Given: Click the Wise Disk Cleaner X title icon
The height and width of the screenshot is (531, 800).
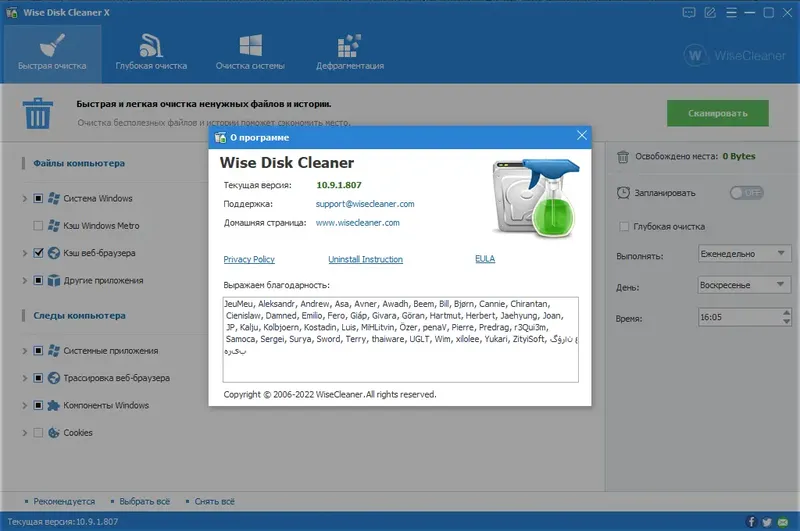Looking at the screenshot, I should 11,12.
